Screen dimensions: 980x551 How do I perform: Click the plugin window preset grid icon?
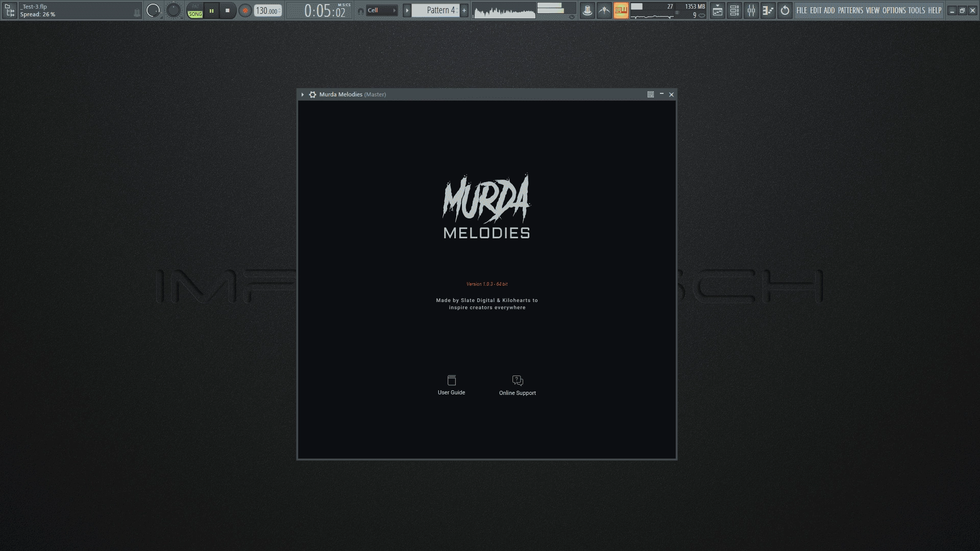(x=651, y=94)
